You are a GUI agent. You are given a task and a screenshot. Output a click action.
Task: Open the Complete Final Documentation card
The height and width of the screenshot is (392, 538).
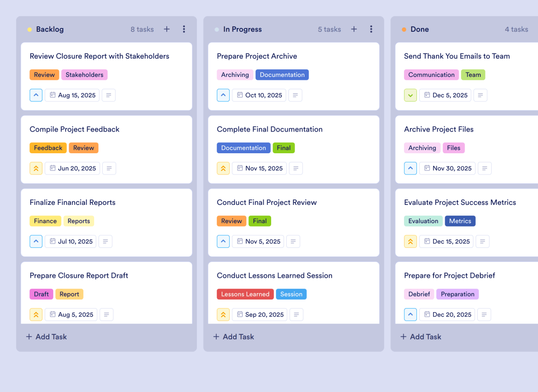(x=270, y=129)
